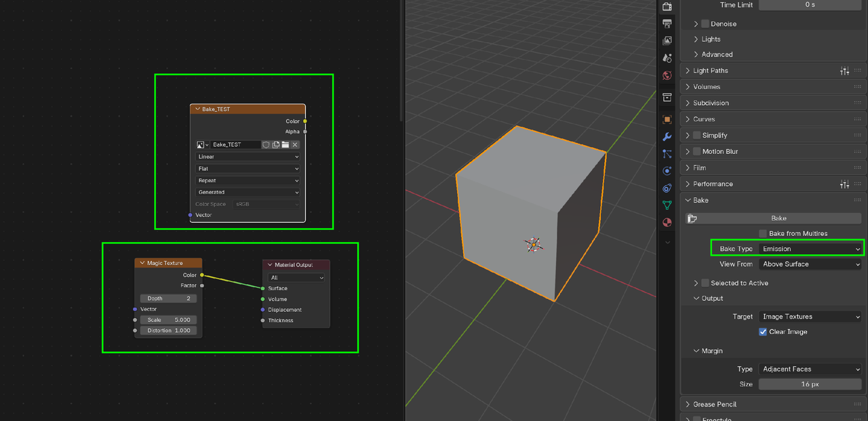This screenshot has width=868, height=421.
Task: Collapse the Magic Texture node header
Action: tap(142, 263)
